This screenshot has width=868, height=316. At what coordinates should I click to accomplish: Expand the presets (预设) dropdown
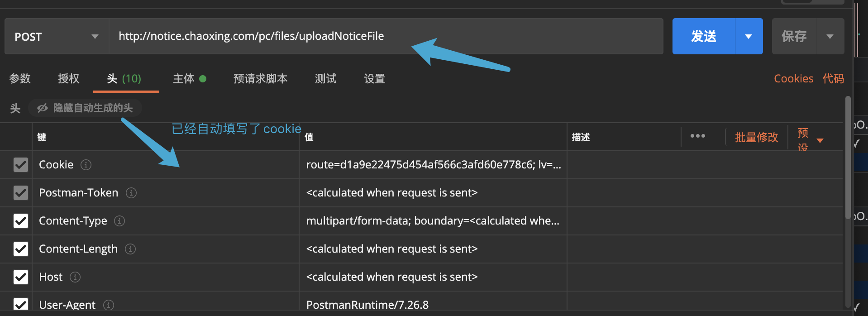820,140
